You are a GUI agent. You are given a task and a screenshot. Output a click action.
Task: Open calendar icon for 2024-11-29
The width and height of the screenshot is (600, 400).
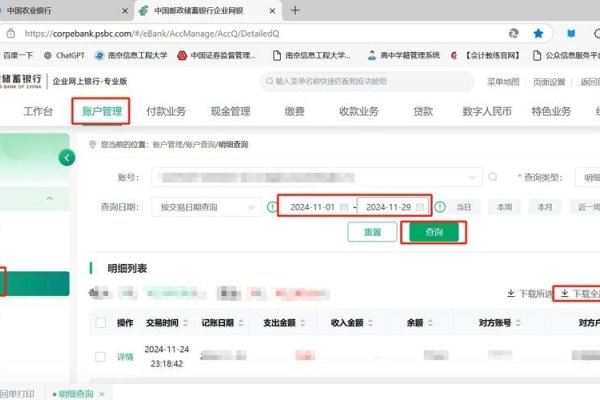420,207
